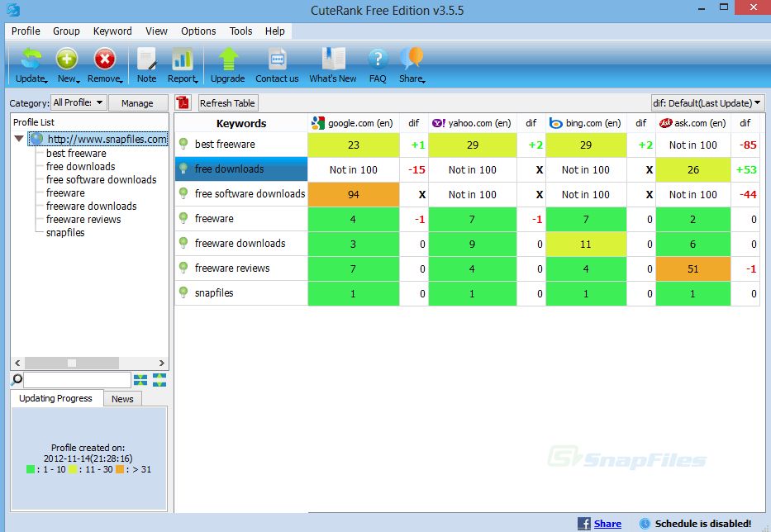The width and height of the screenshot is (771, 532).
Task: Click the google.com column logo icon
Action: click(x=318, y=123)
